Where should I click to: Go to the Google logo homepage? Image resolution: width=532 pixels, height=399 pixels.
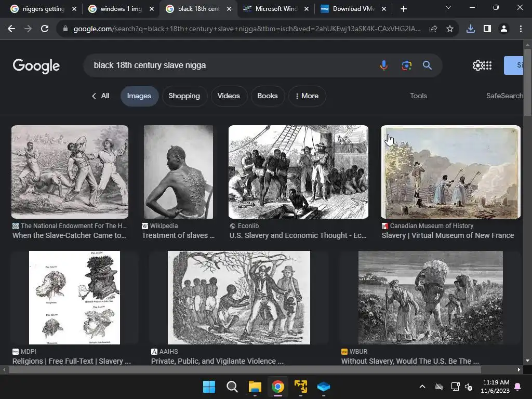36,66
